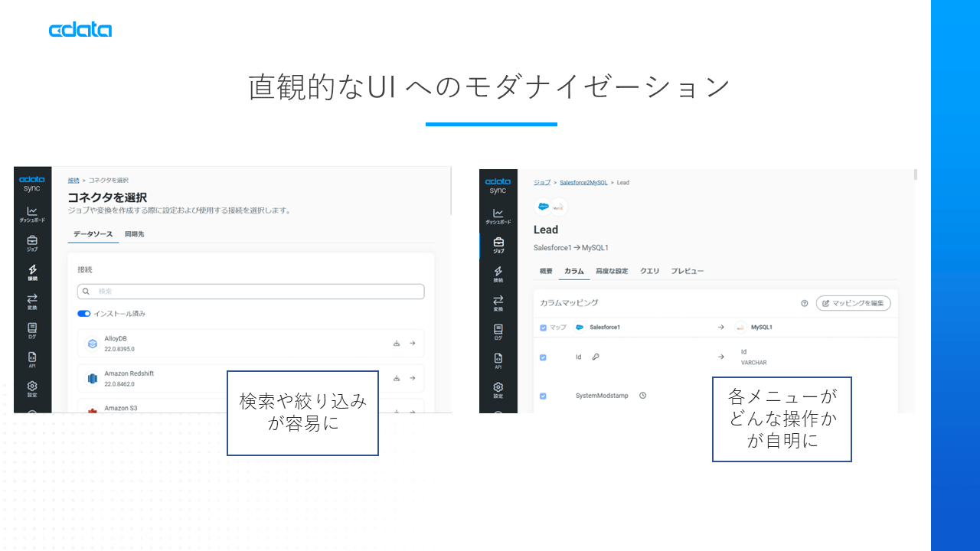980x551 pixels.
Task: Open the Salesforce2MySQL breadcrumb link
Action: click(x=585, y=182)
